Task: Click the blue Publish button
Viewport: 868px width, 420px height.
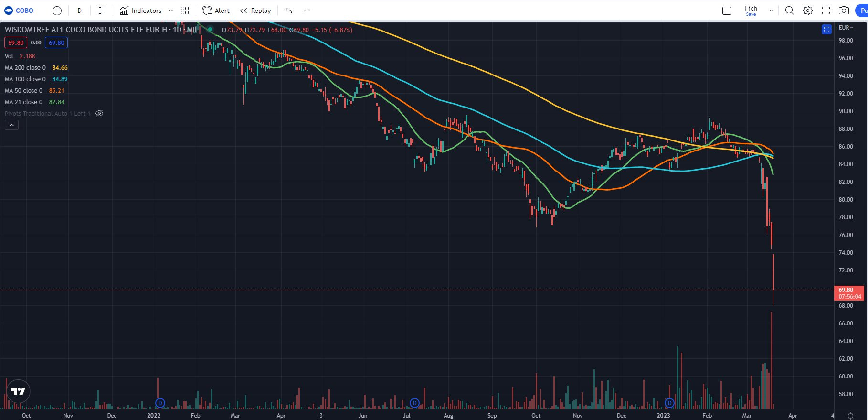Action: [862, 11]
